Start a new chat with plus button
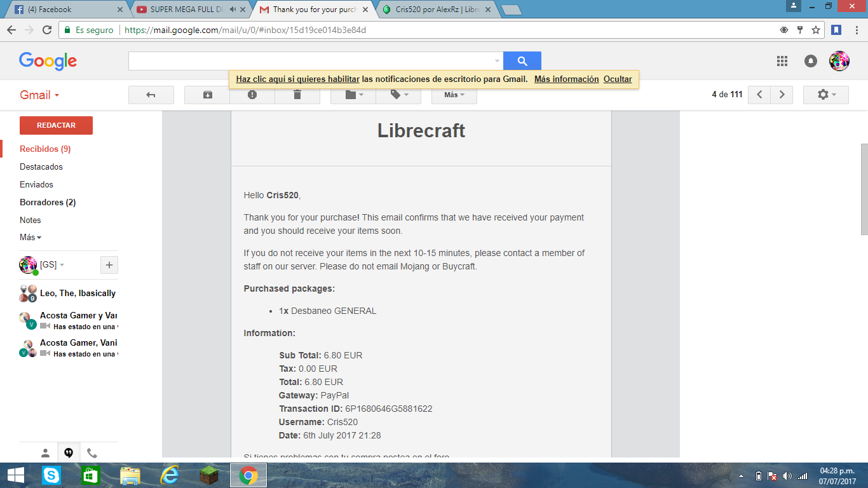The image size is (868, 488). click(x=109, y=265)
